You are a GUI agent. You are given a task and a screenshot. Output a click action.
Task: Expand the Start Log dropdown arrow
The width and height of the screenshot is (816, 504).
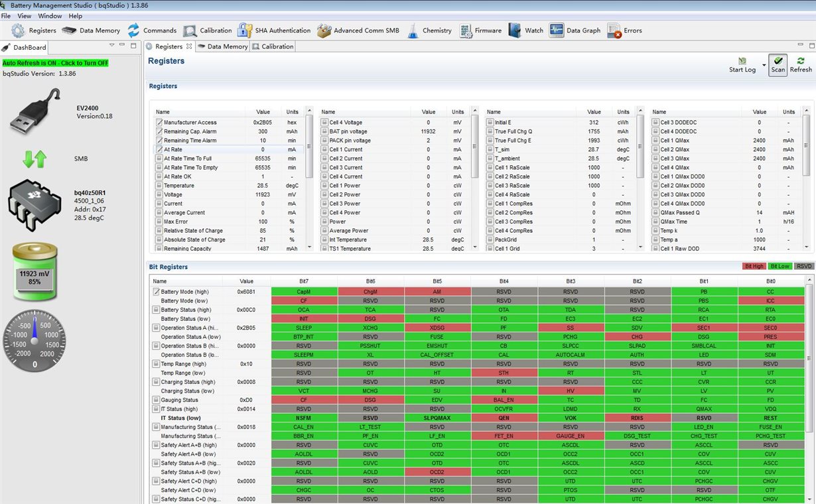[764, 66]
